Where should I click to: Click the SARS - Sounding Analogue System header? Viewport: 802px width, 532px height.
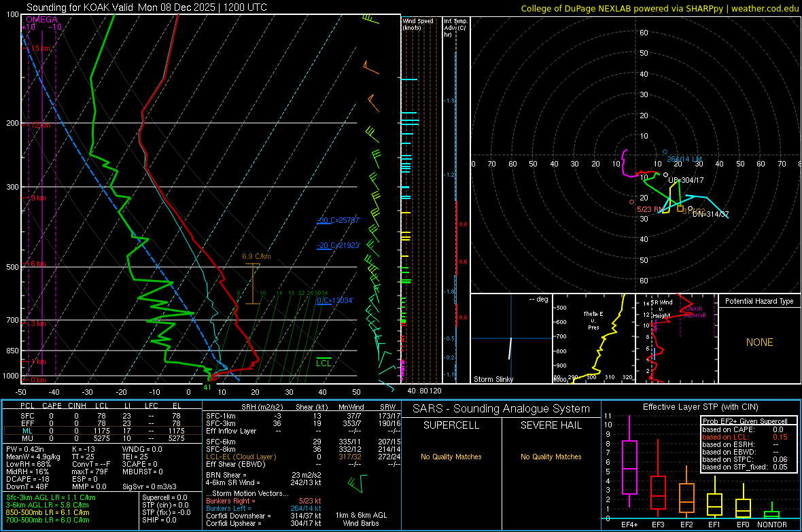pyautogui.click(x=502, y=409)
